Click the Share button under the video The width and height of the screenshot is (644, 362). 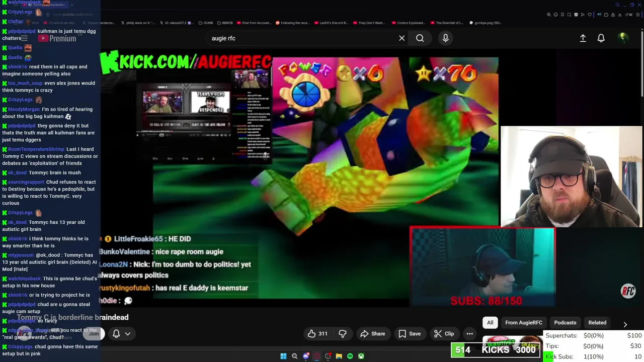coord(373,334)
